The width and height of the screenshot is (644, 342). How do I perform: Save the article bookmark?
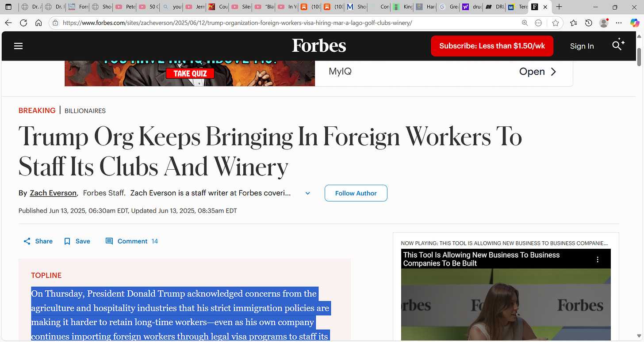(77, 241)
